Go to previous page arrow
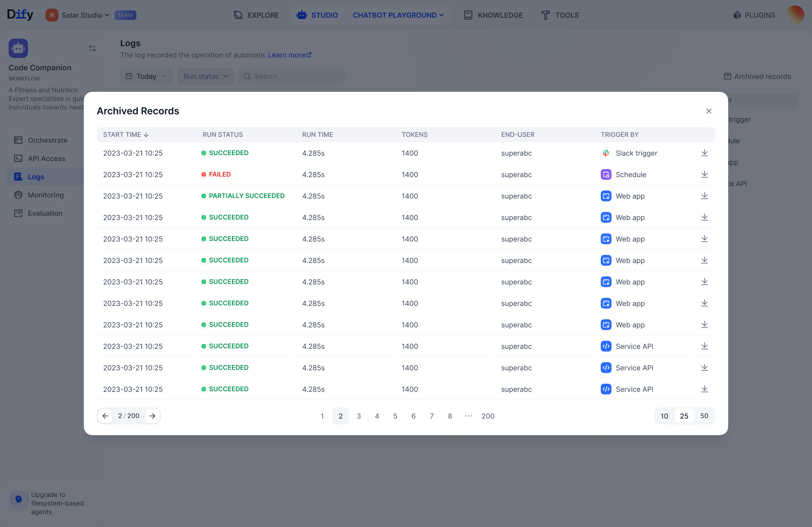The image size is (812, 527). [x=105, y=416]
